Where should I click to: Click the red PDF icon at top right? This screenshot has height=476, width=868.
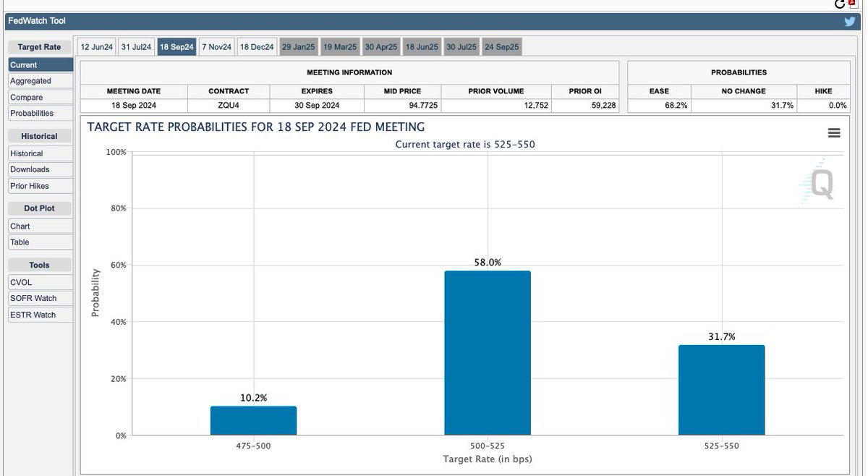click(x=852, y=4)
